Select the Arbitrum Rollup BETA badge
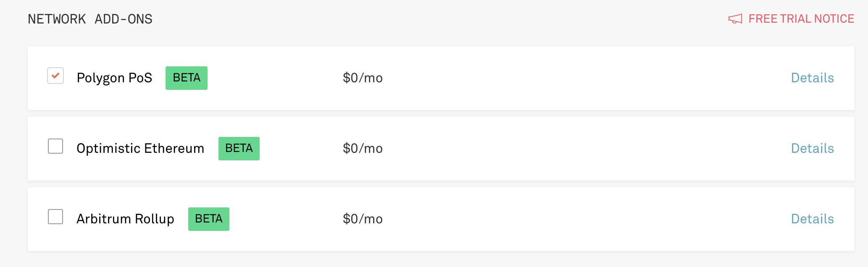The image size is (868, 267). [x=208, y=219]
